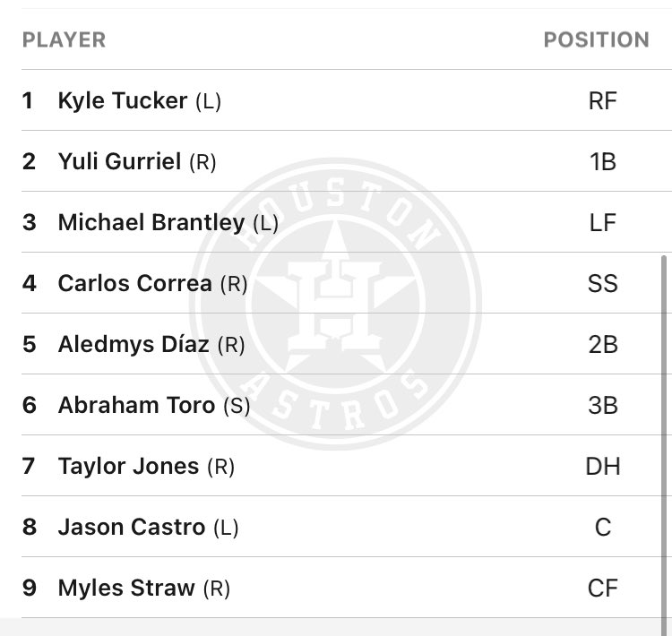The height and width of the screenshot is (636, 672).
Task: Click the RF position for Kyle Tucker
Action: click(x=603, y=100)
